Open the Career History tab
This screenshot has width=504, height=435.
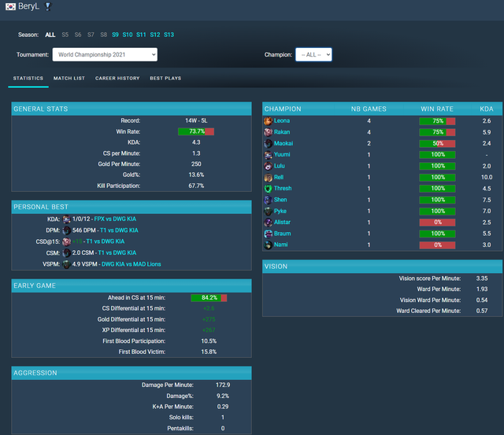pos(117,79)
